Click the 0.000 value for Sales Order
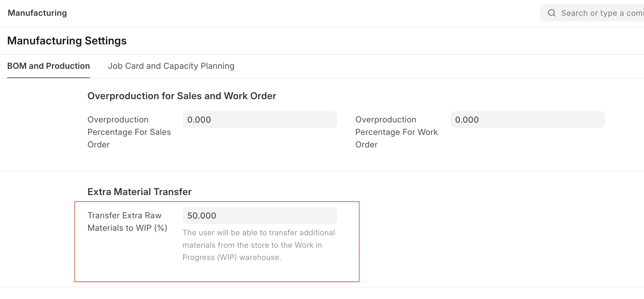Image resolution: width=644 pixels, height=299 pixels. coord(199,120)
